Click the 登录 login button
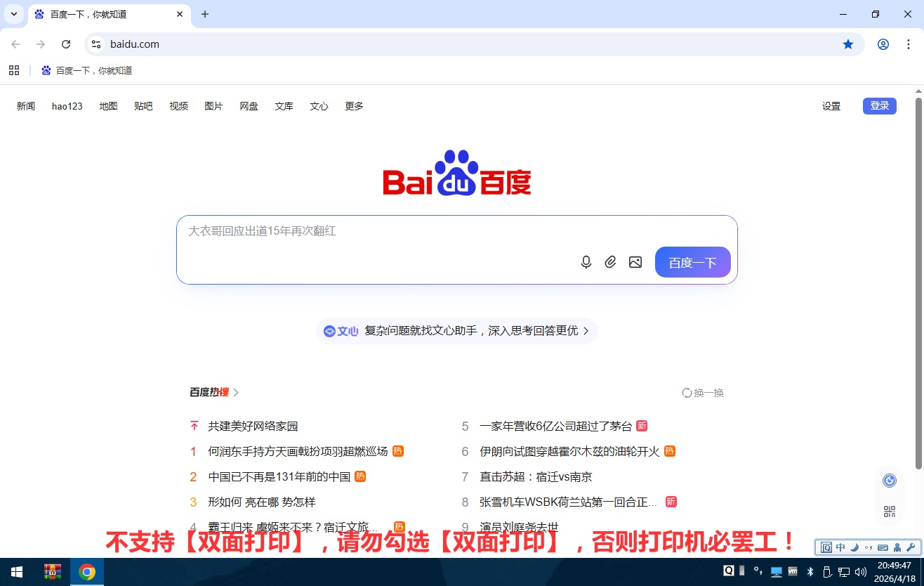This screenshot has width=924, height=586. click(879, 106)
